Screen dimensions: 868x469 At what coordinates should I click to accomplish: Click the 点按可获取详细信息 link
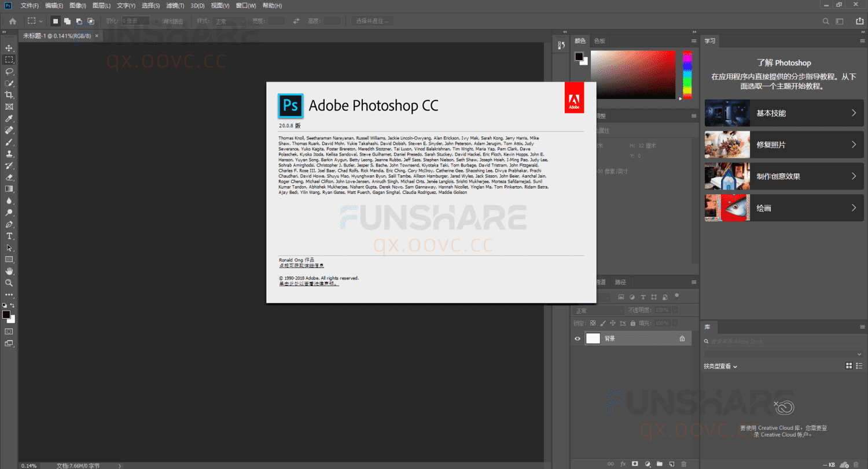301,265
